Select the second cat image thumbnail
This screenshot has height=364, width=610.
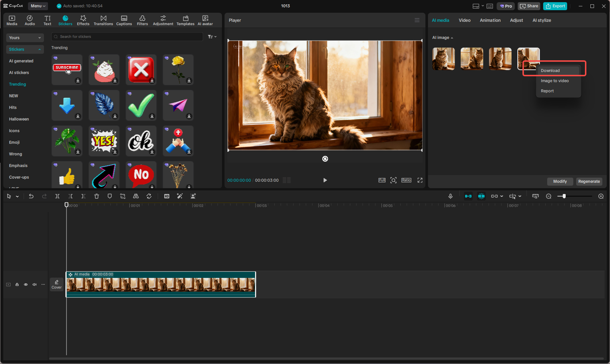[472, 58]
